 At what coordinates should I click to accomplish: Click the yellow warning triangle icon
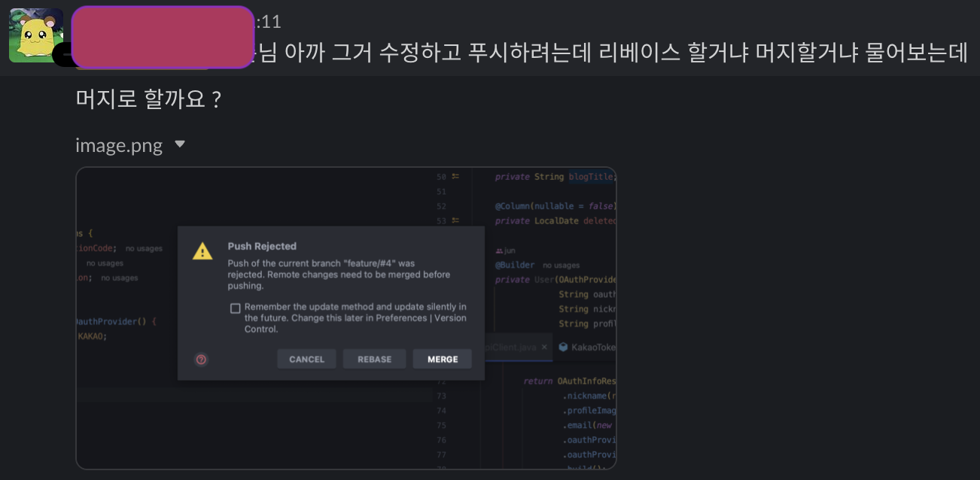tap(202, 251)
